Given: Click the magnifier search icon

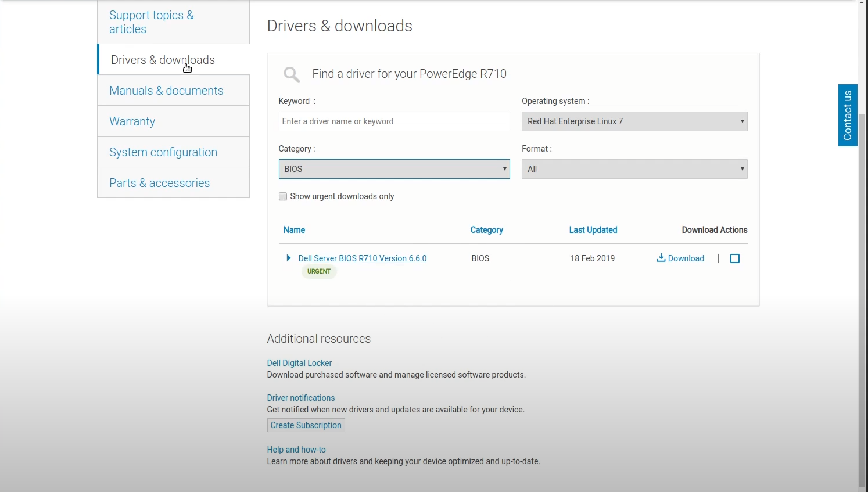Looking at the screenshot, I should point(292,74).
